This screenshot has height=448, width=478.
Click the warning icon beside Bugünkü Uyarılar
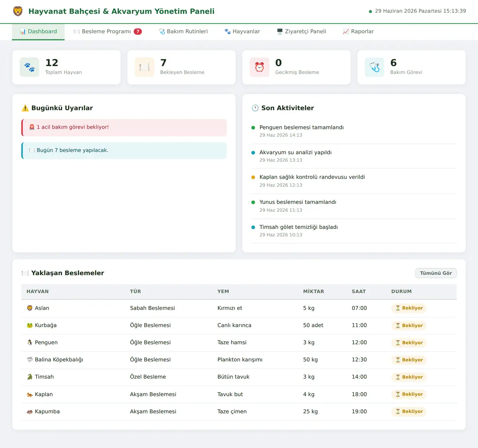(x=25, y=108)
